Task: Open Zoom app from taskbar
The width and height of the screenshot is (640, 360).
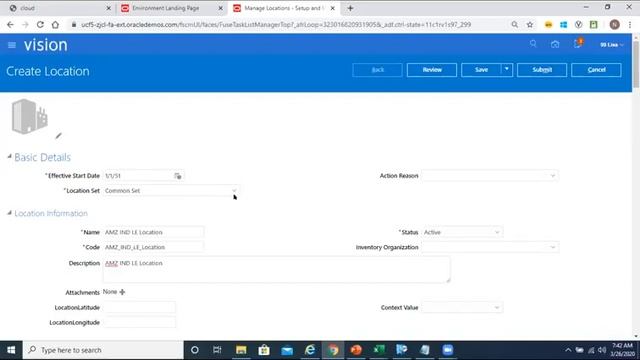Action: coord(448,350)
